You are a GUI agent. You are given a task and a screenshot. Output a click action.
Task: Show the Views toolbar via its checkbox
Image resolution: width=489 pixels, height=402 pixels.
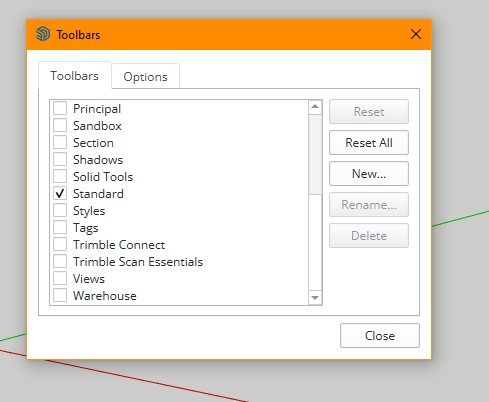coord(60,278)
